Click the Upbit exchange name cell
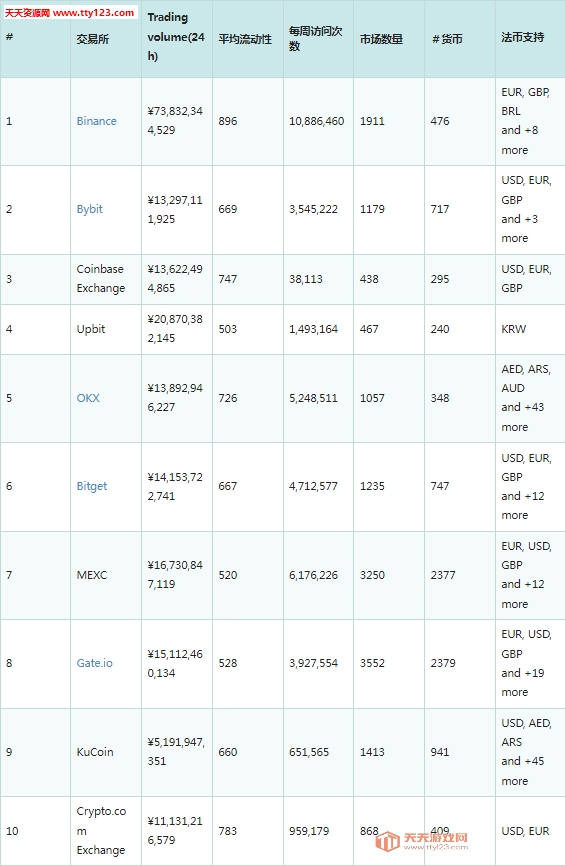 [x=91, y=329]
